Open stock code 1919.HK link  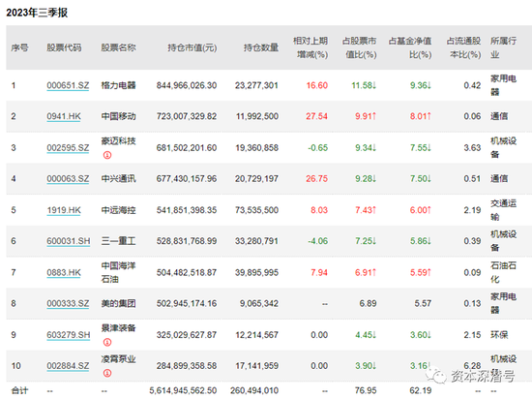(64, 210)
